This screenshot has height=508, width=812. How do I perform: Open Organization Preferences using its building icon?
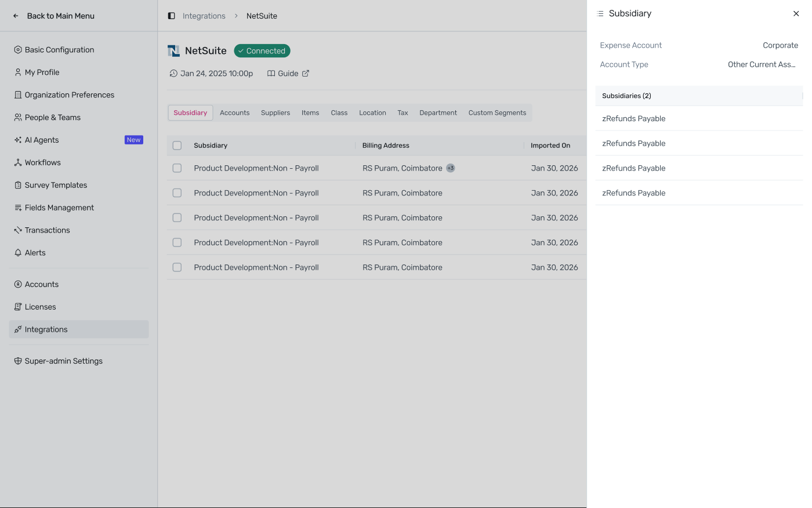(x=18, y=95)
